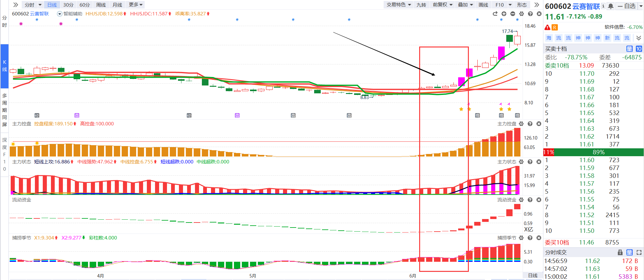Open dropdown arrow beside 自选 button

pyautogui.click(x=641, y=6)
